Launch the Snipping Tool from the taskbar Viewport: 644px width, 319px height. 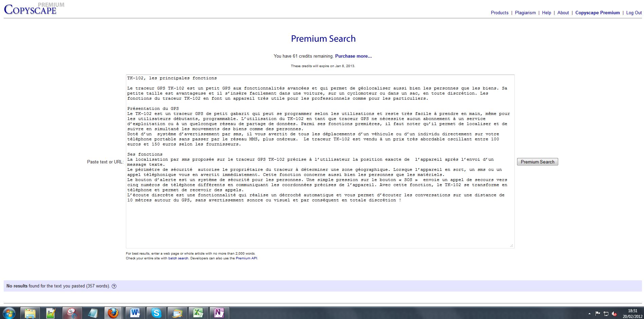(72, 313)
